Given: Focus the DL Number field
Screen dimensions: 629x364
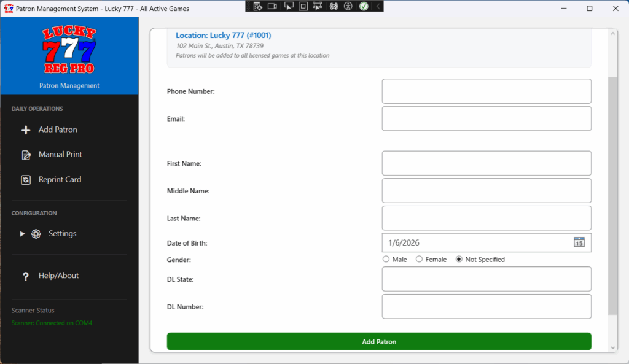Looking at the screenshot, I should click(486, 307).
